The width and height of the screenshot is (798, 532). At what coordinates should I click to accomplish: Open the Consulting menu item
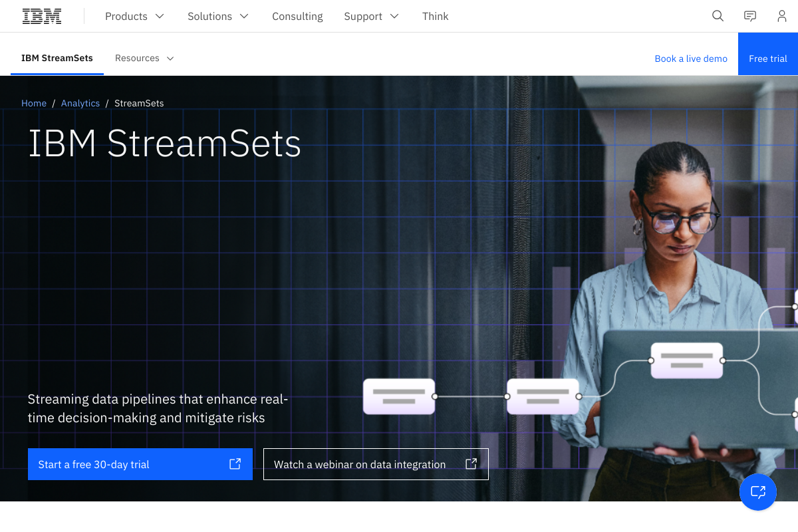(297, 16)
